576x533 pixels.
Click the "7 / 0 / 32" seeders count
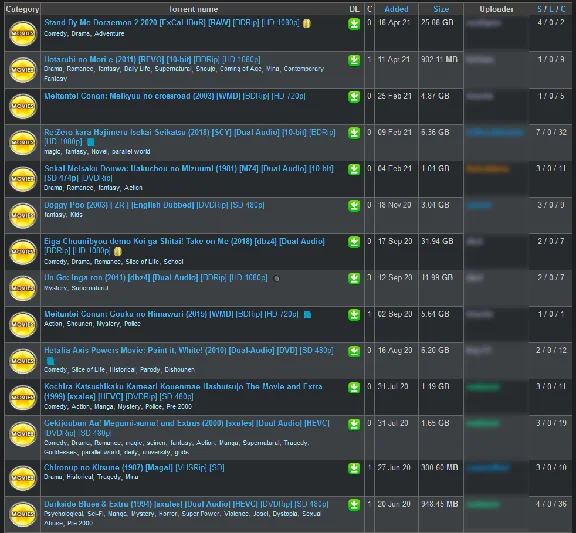tap(551, 132)
